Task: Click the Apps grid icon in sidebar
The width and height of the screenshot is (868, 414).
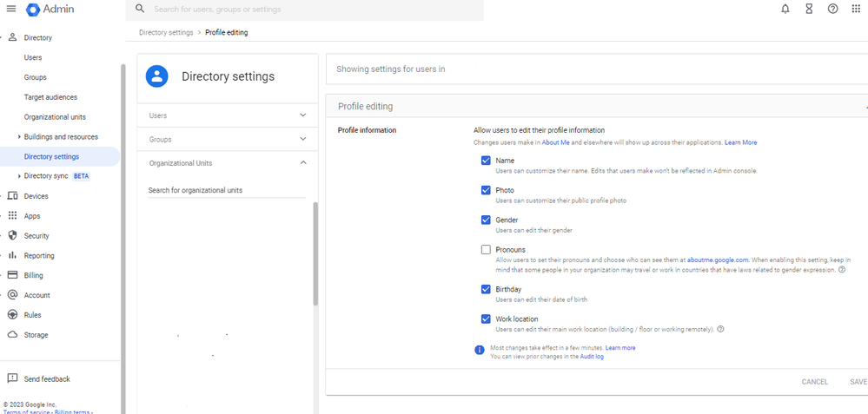Action: pos(13,215)
